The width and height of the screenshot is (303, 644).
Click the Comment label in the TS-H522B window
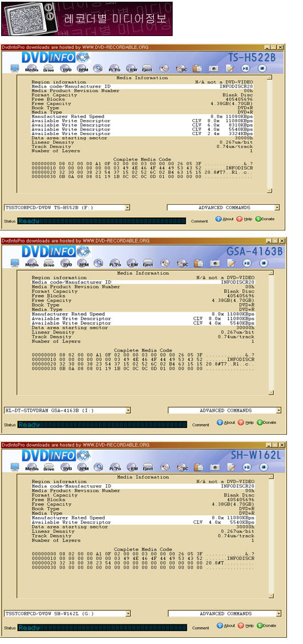tap(200, 221)
